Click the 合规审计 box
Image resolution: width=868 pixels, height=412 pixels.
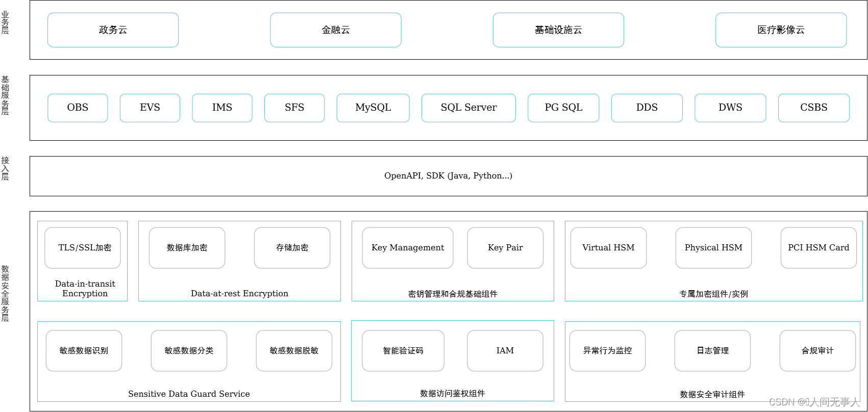[x=817, y=351]
